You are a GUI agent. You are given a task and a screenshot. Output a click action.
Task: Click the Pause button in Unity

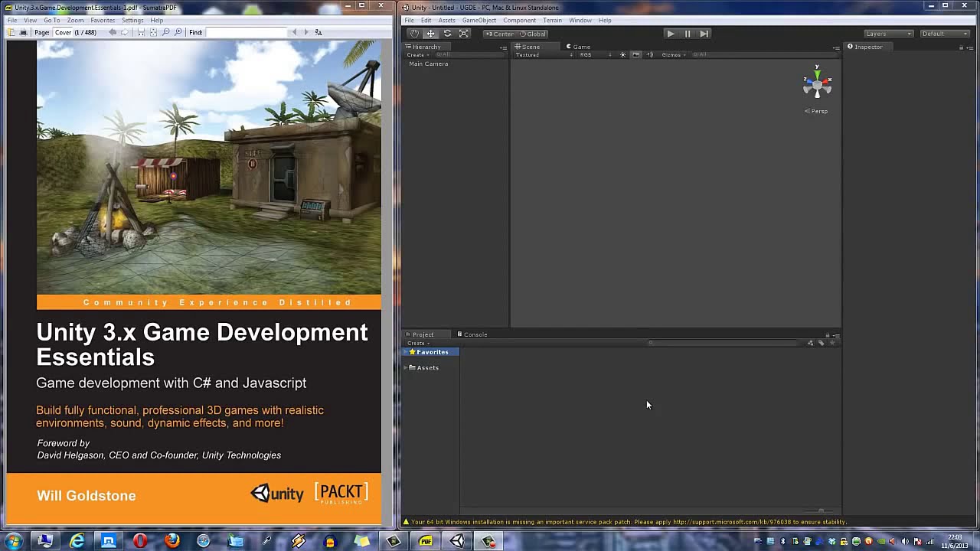[688, 34]
